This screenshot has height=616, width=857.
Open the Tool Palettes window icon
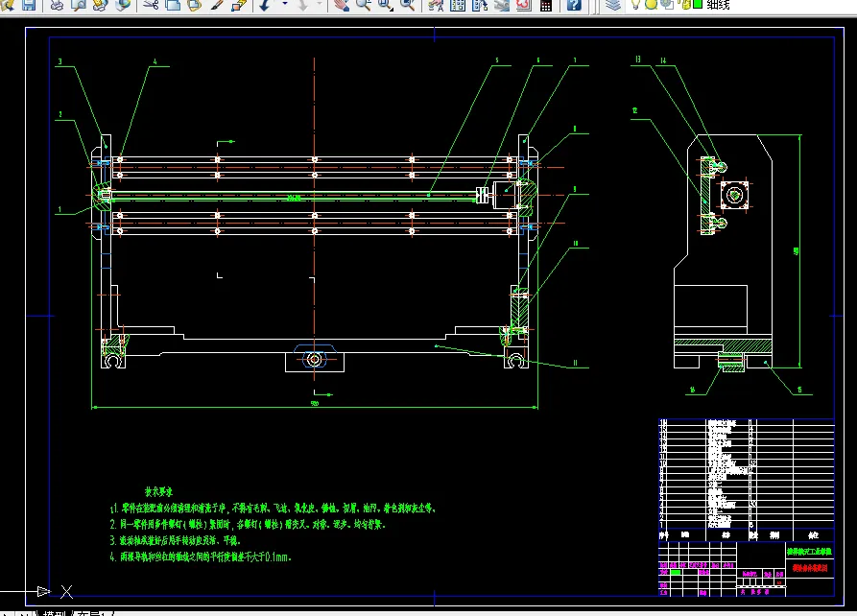tap(479, 5)
